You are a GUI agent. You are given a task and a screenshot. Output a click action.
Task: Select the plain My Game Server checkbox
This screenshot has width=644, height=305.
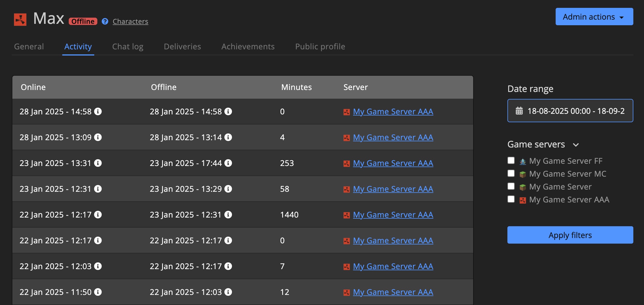click(511, 186)
